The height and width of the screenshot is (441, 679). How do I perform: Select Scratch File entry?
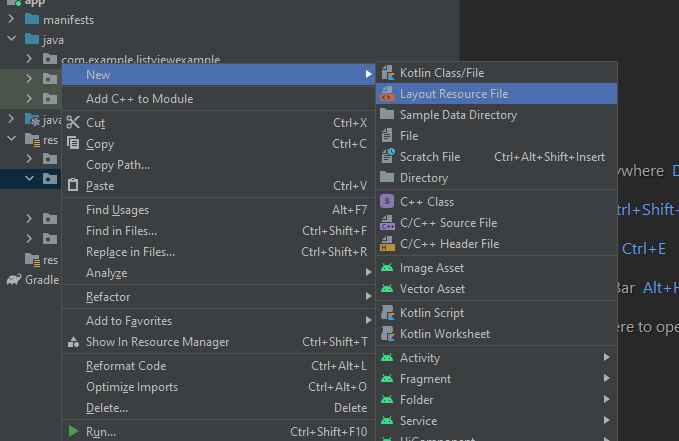tap(497, 157)
